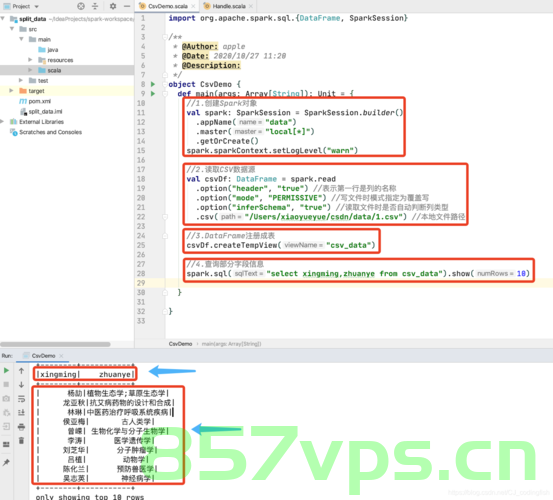The height and width of the screenshot is (500, 553).
Task: Click the Project panel horizontal scrollbar
Action: tap(55, 344)
